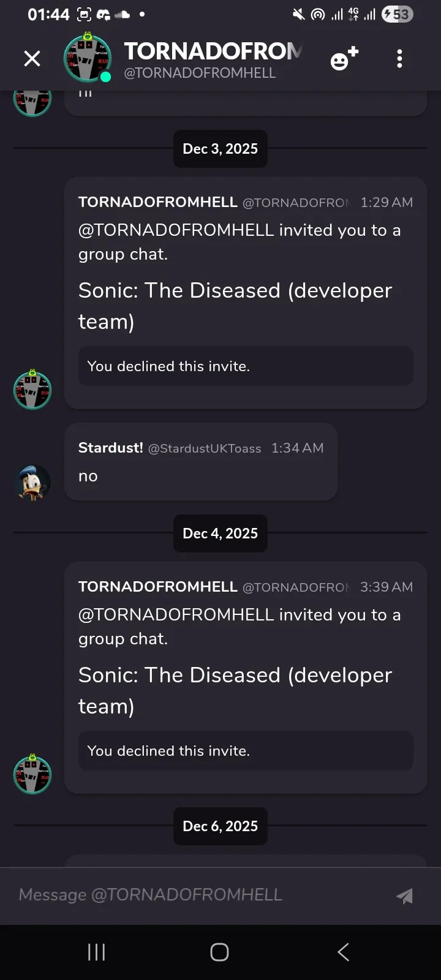Tap the TORNADOFROMHELL username in the header

(213, 51)
